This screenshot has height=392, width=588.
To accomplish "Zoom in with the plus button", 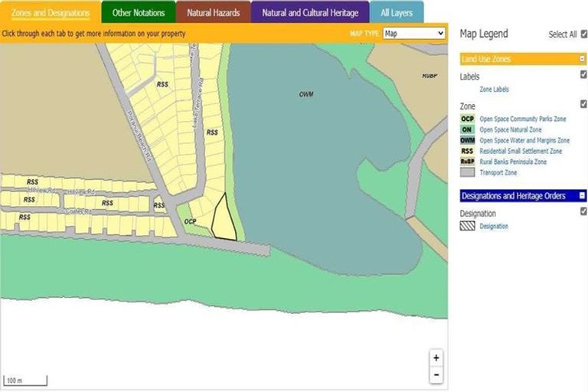I will 436,358.
